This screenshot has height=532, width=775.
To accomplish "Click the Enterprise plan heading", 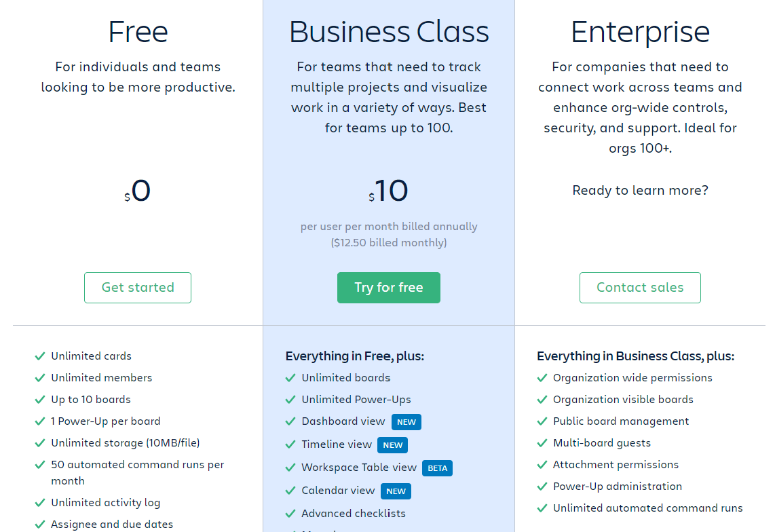I will pyautogui.click(x=640, y=32).
